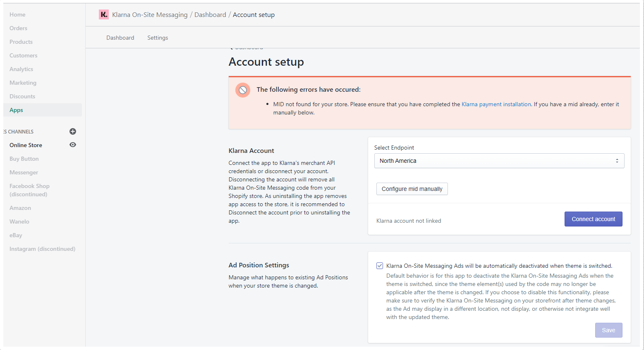Click the 'Klarna Account' section heading
Screen dimensions: 644x350
point(251,151)
